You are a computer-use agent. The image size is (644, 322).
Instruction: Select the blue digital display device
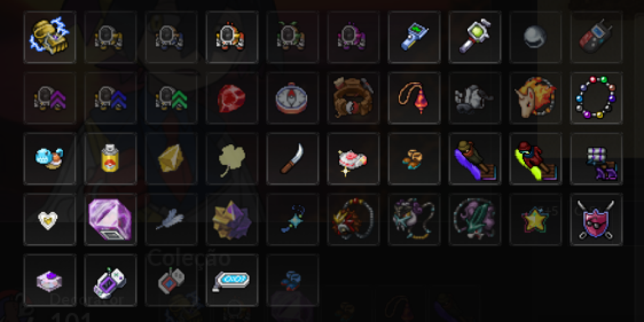pyautogui.click(x=232, y=281)
